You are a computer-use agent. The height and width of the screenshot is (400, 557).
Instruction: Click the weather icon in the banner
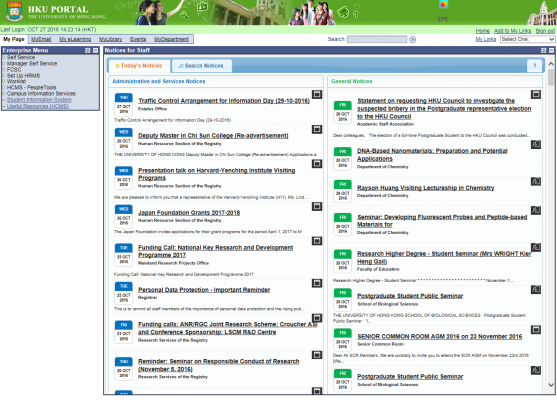pos(443,4)
